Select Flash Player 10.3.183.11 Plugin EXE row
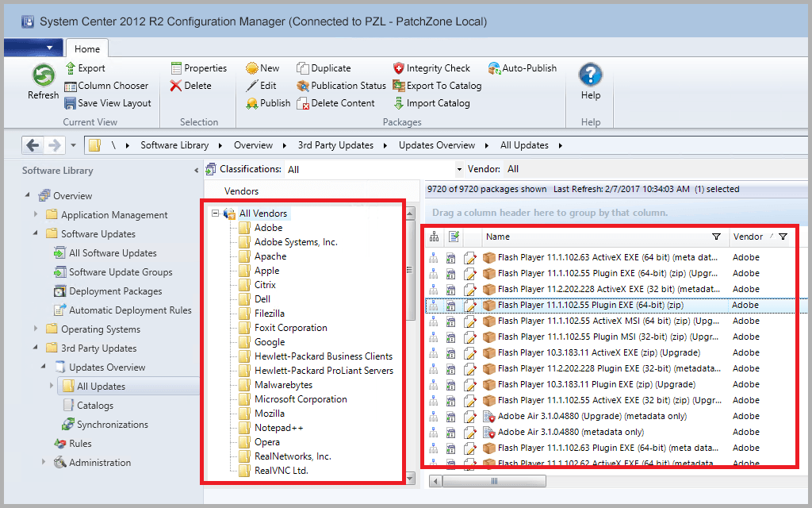 (x=611, y=385)
